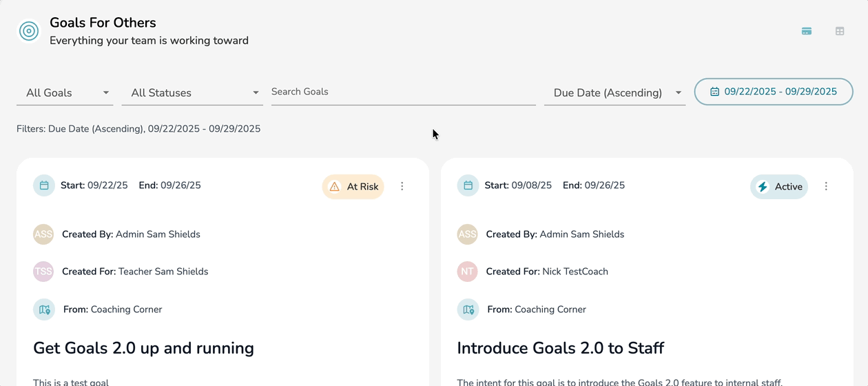Click the ASS avatar on first card
The width and height of the screenshot is (868, 386).
(43, 234)
